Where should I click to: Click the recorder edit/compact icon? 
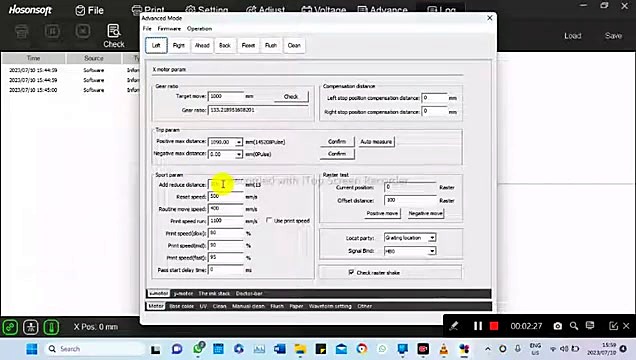point(613,326)
